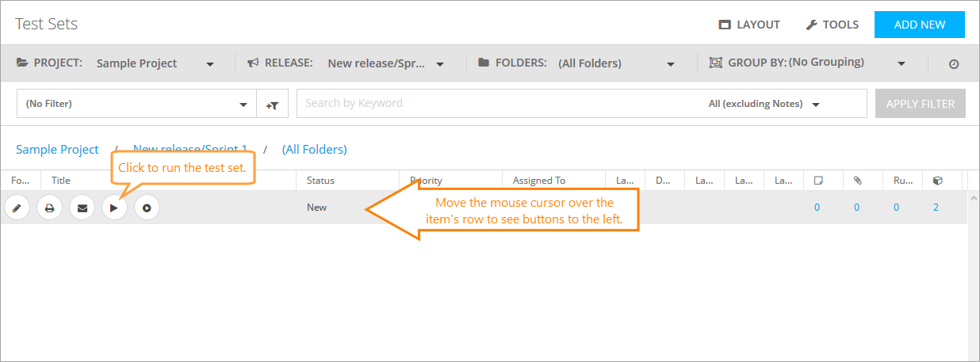Screen dimensions: 980x362
Task: Open the Folders dropdown showing All Folders
Action: coord(616,63)
